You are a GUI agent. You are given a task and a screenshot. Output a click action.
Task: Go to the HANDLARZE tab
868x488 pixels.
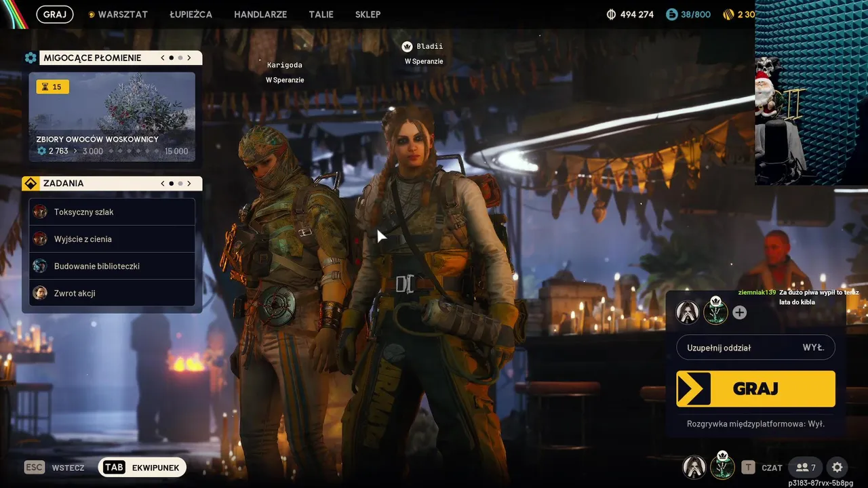(x=260, y=14)
